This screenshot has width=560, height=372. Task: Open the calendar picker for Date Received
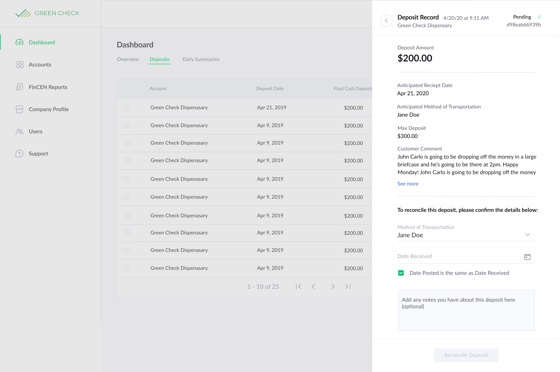(x=527, y=257)
